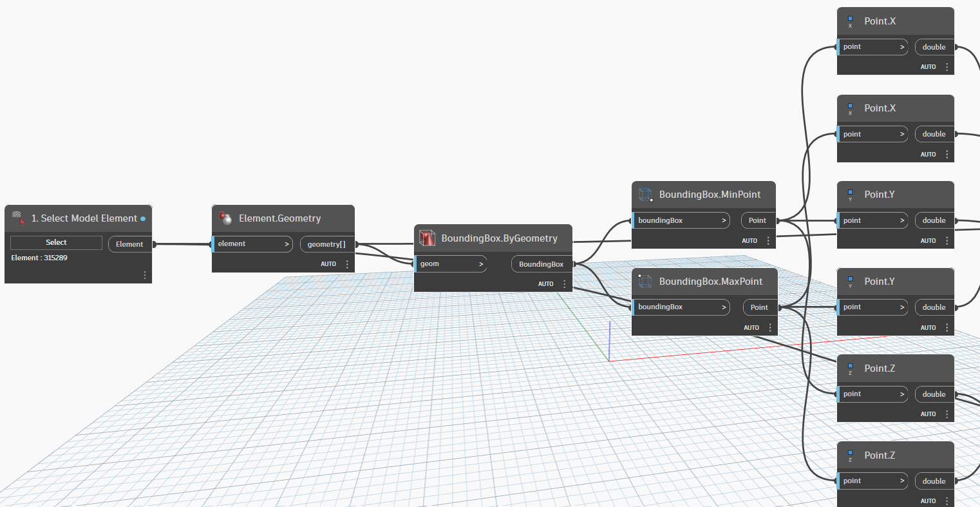The width and height of the screenshot is (980, 507).
Task: Open the three-dot menu on Element.Geometry node
Action: tap(347, 264)
